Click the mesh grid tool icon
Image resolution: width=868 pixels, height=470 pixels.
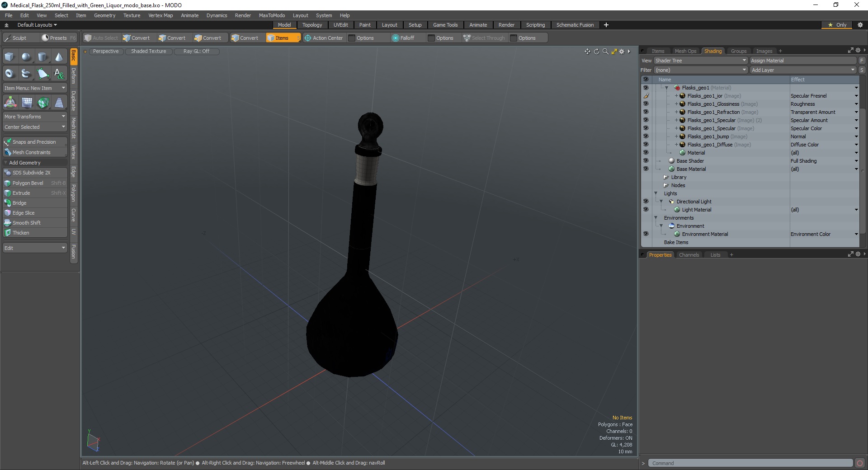tap(26, 103)
